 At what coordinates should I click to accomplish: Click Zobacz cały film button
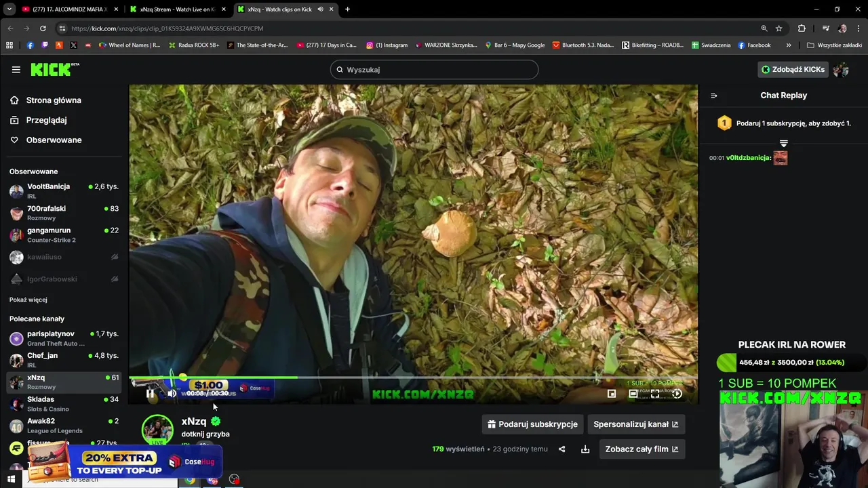[x=642, y=449]
